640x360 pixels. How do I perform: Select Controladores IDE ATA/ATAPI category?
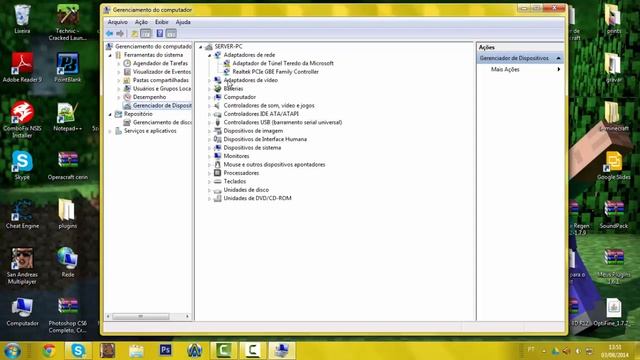tap(261, 114)
